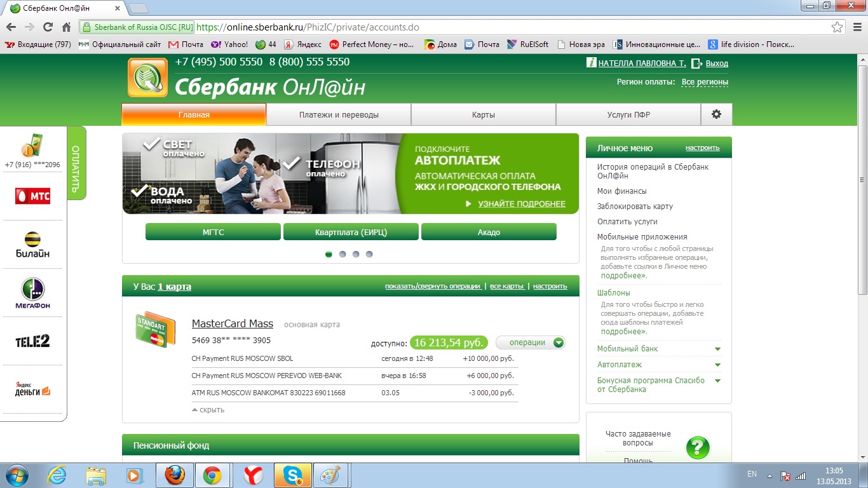Click the МГТС payment button
The width and height of the screenshot is (868, 488).
pos(213,232)
